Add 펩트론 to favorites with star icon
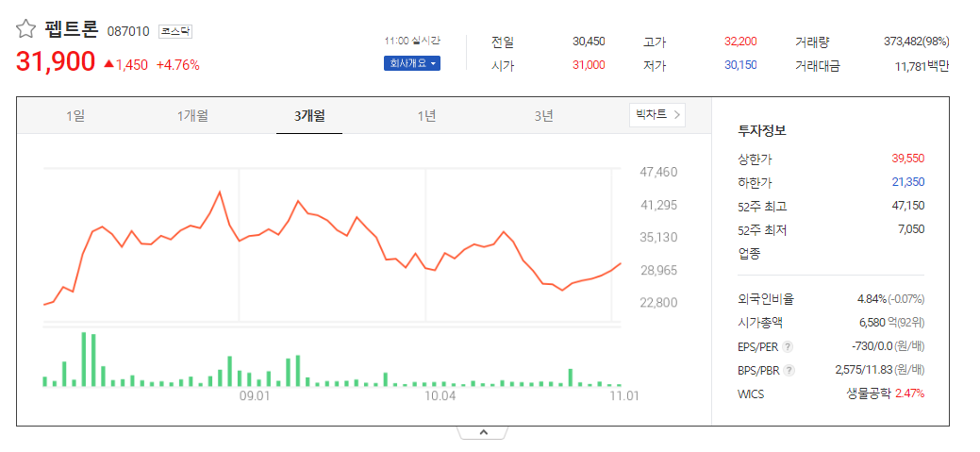 25,28
